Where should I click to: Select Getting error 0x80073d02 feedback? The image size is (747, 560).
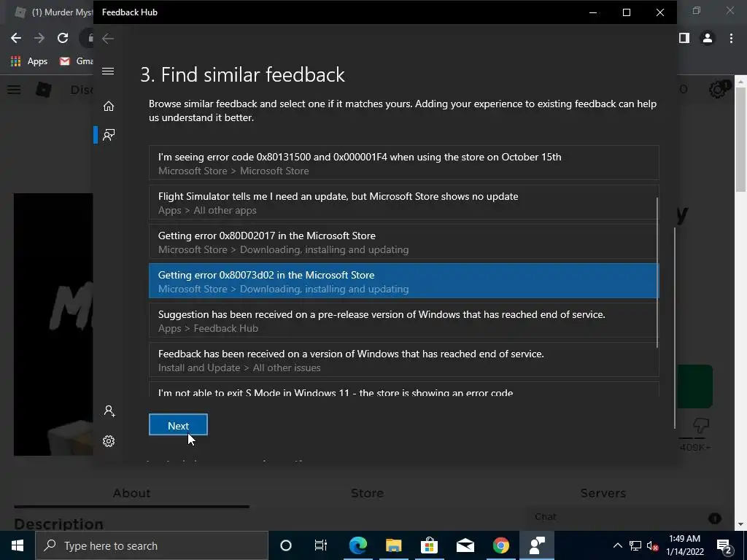[x=404, y=281]
